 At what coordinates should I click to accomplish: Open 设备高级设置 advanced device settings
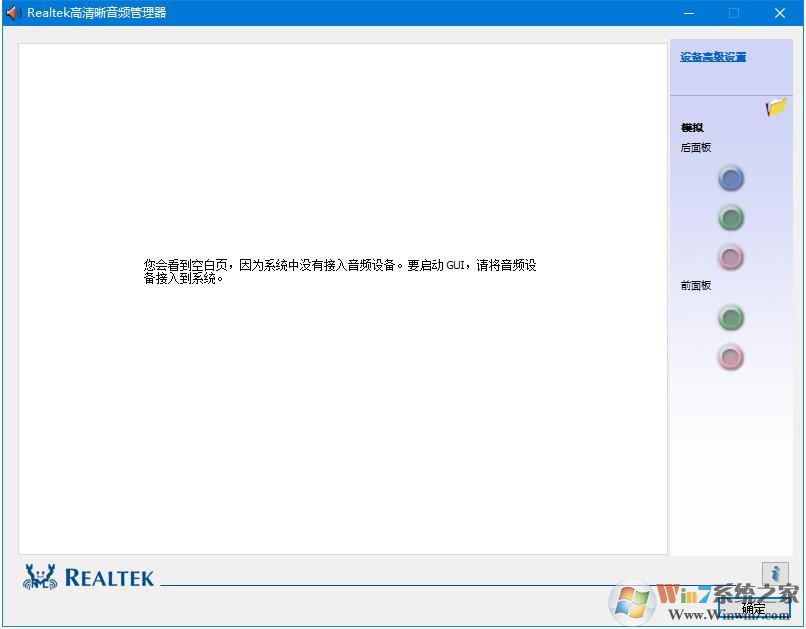tap(712, 57)
